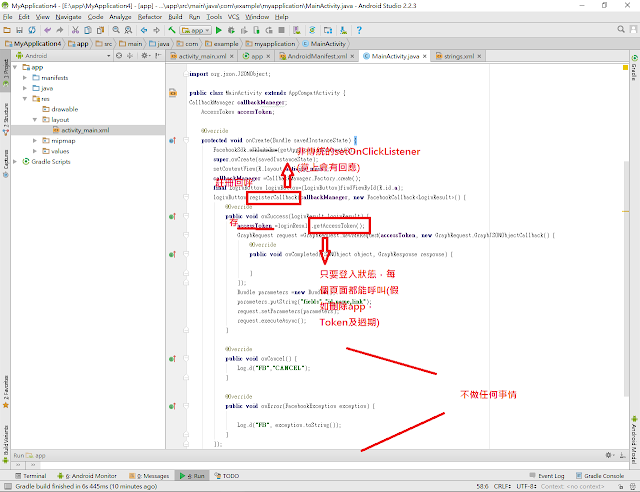
Task: Open the Event Log button
Action: tap(547, 476)
